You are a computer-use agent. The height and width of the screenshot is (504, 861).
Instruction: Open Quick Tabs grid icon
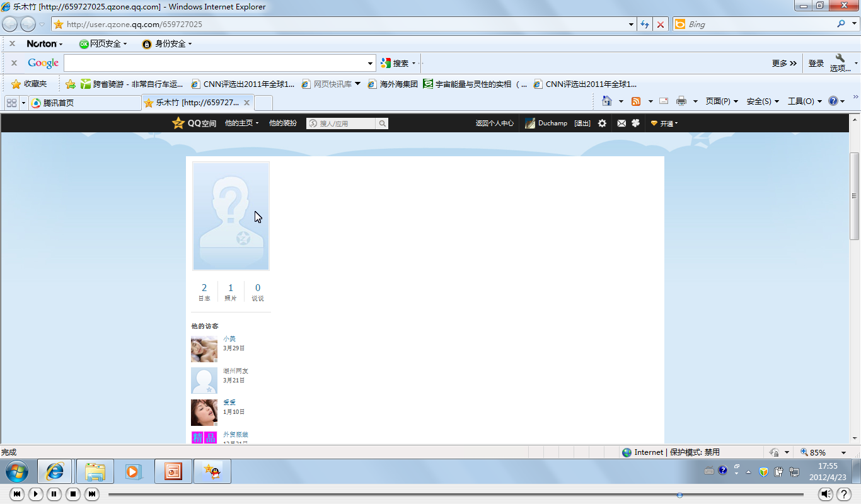pos(11,103)
